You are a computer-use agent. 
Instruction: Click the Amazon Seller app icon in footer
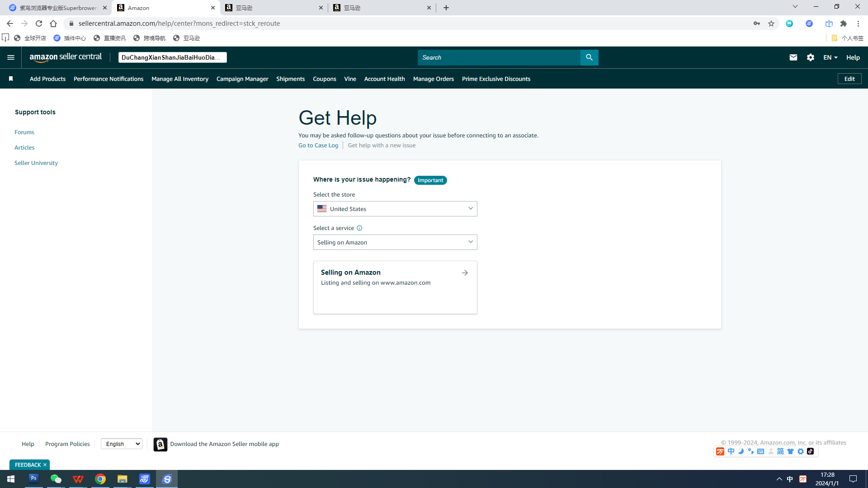[160, 444]
